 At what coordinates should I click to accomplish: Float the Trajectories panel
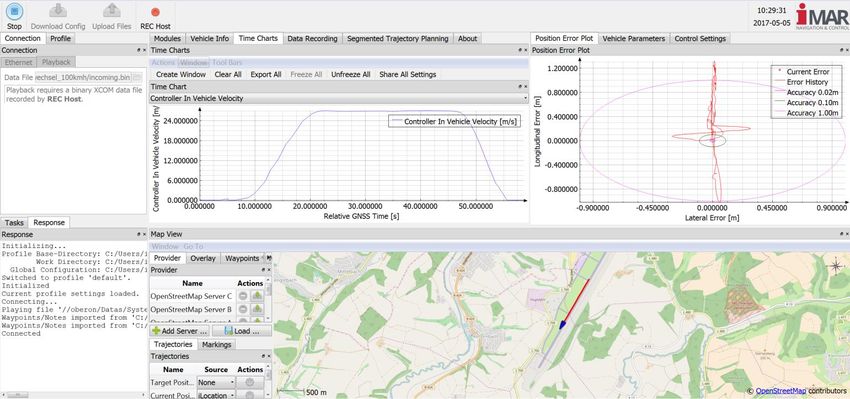[x=263, y=356]
